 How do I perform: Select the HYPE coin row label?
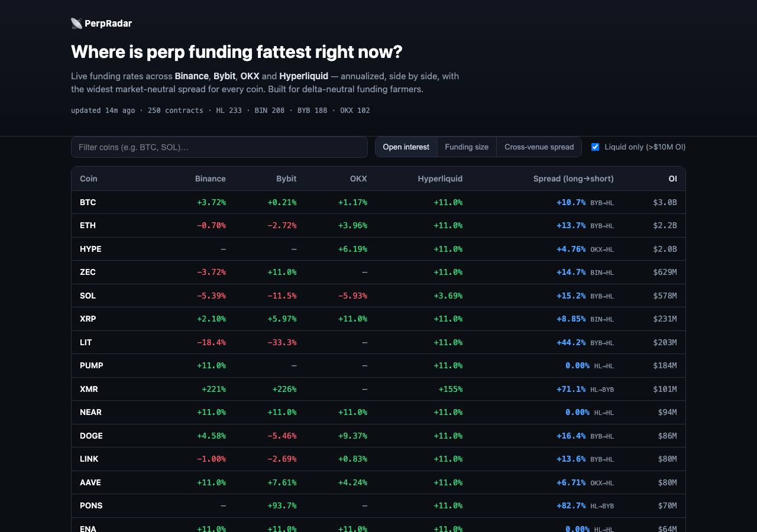90,249
